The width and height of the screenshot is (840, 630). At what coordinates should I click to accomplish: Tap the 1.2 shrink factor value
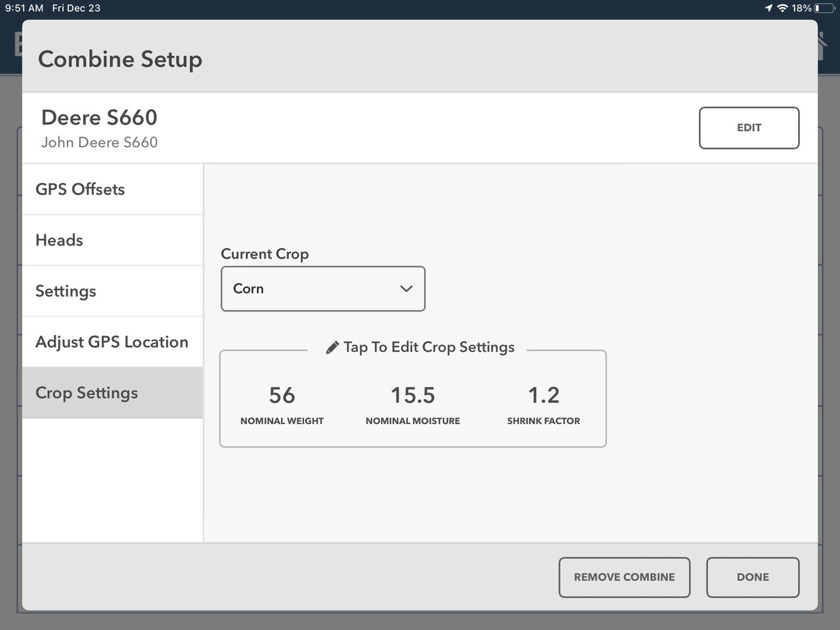coord(544,395)
